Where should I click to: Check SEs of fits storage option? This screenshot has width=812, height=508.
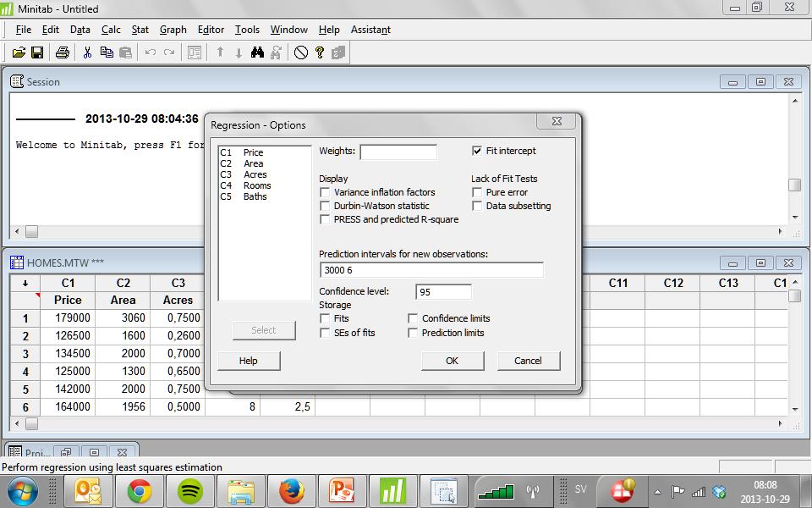click(x=325, y=333)
